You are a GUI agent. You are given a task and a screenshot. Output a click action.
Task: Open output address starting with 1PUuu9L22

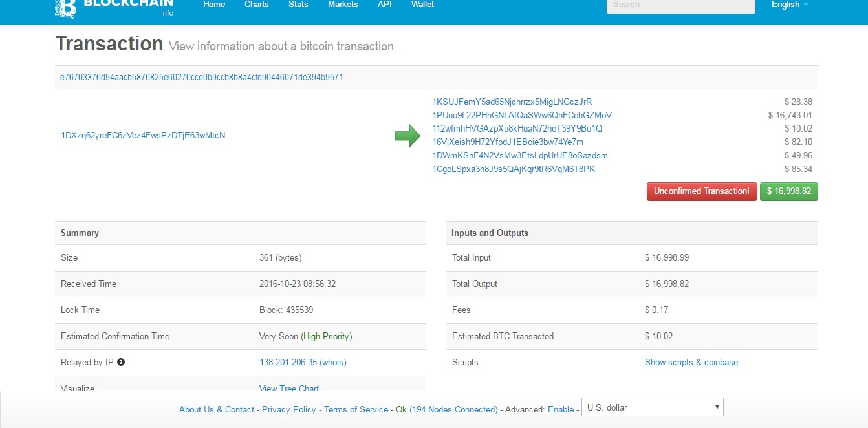point(522,115)
